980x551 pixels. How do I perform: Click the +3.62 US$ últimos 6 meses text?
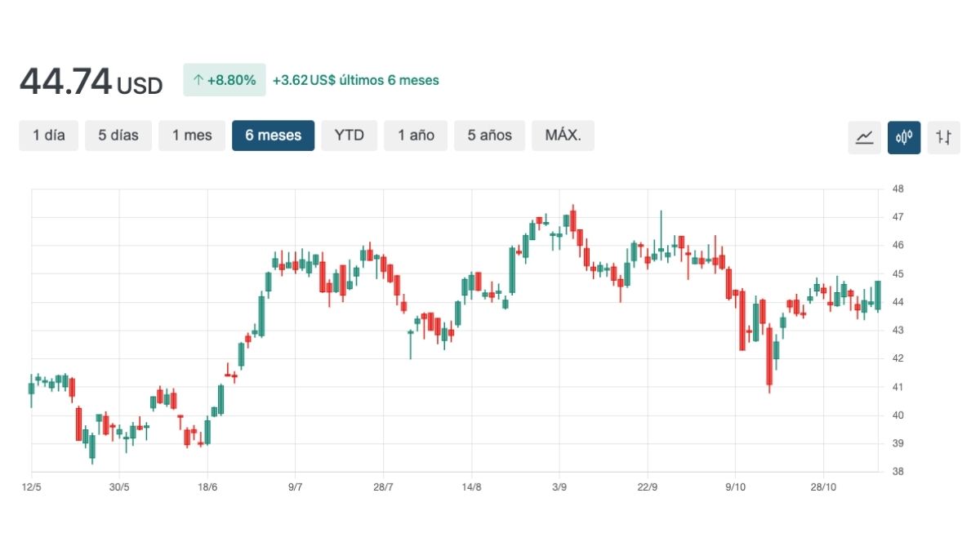(355, 80)
